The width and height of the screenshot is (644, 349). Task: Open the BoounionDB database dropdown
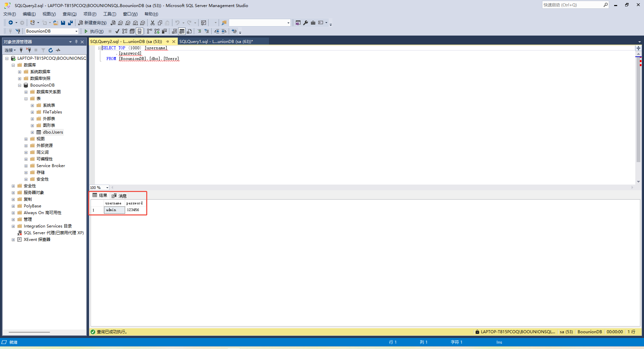pos(76,31)
